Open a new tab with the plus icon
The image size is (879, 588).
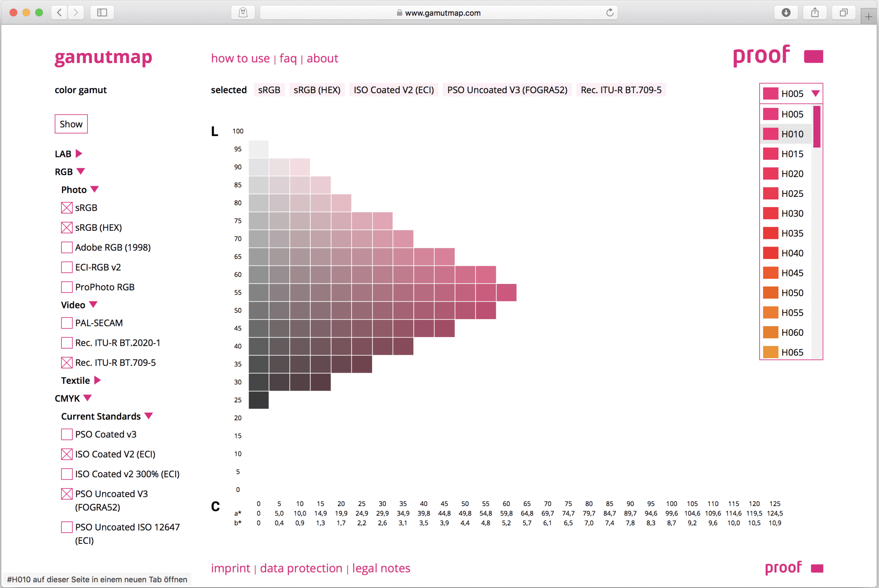(869, 16)
